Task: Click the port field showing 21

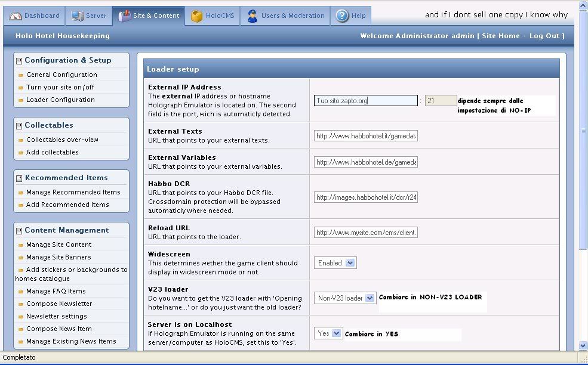Action: (x=441, y=100)
